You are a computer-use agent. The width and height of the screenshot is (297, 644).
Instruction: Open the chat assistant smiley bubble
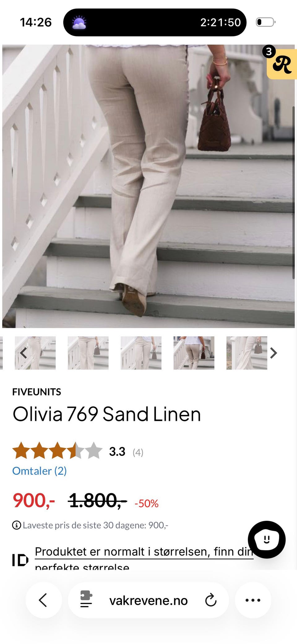(266, 539)
